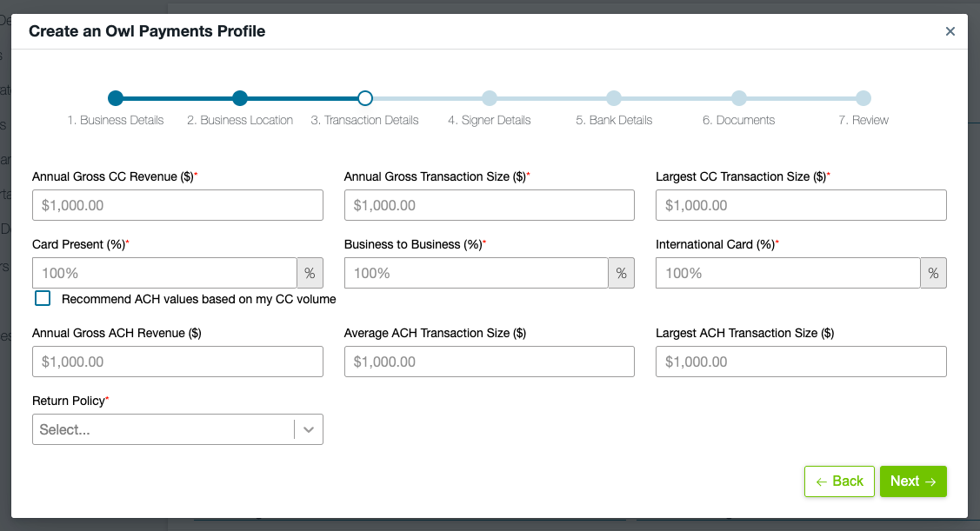Click the Transaction Details step circle
This screenshot has width=980, height=531.
click(365, 98)
